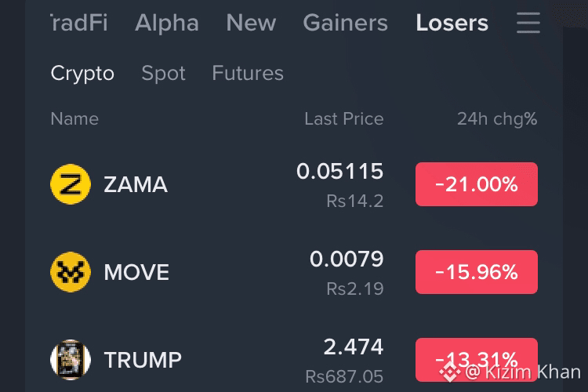Select the Crypto sub-tab
588x392 pixels.
(x=82, y=73)
